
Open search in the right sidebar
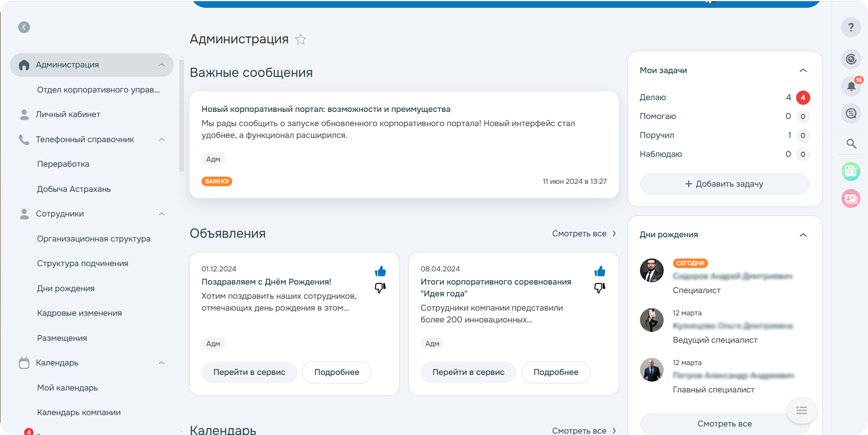pyautogui.click(x=851, y=144)
